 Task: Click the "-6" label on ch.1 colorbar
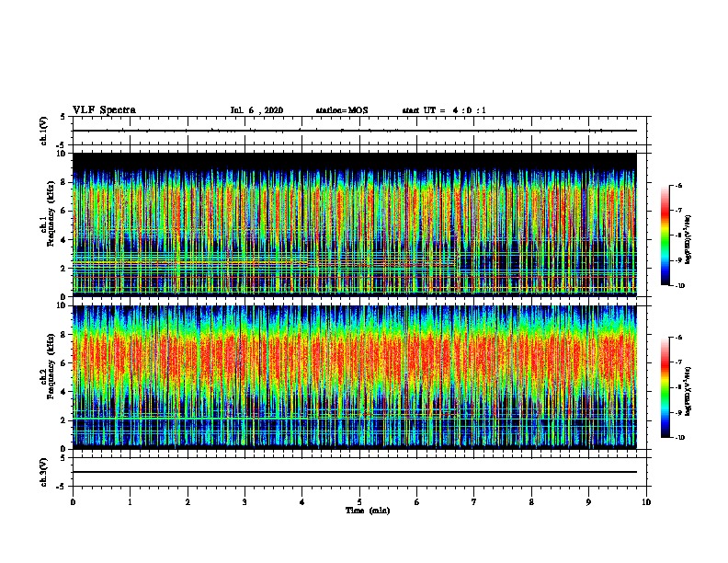678,185
